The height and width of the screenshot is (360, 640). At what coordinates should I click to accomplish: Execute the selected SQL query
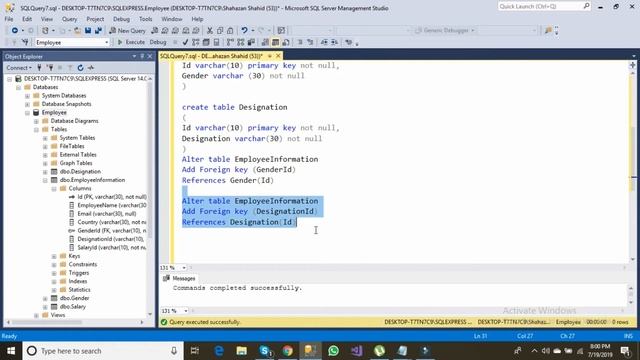pos(131,42)
